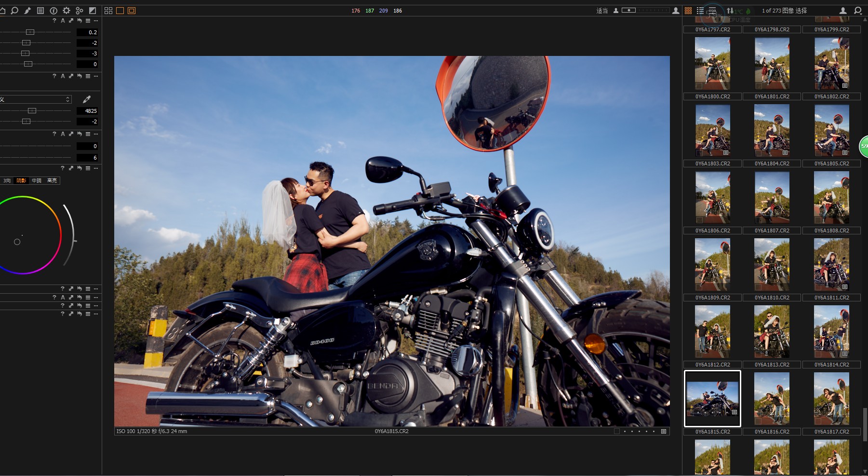Select thumbnail 0Y6A1808.CR2

[831, 197]
